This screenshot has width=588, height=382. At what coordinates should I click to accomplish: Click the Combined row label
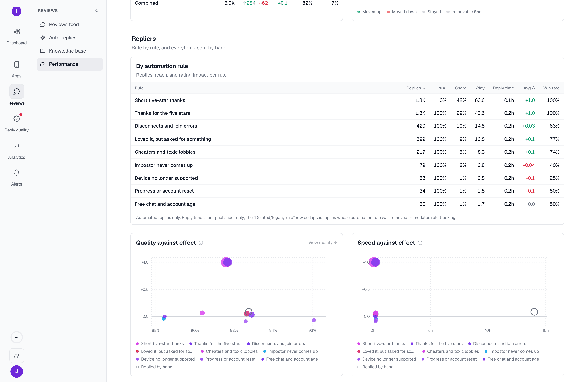(146, 3)
